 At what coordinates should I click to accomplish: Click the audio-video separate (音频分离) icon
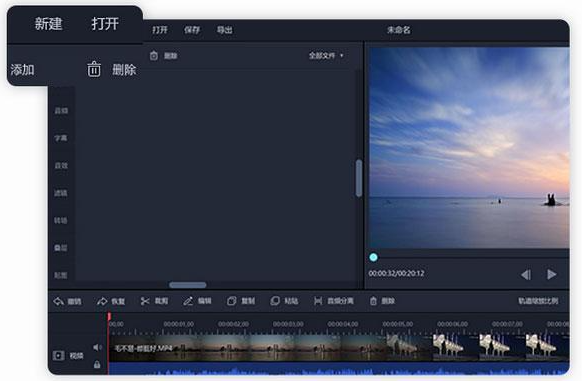coord(318,301)
